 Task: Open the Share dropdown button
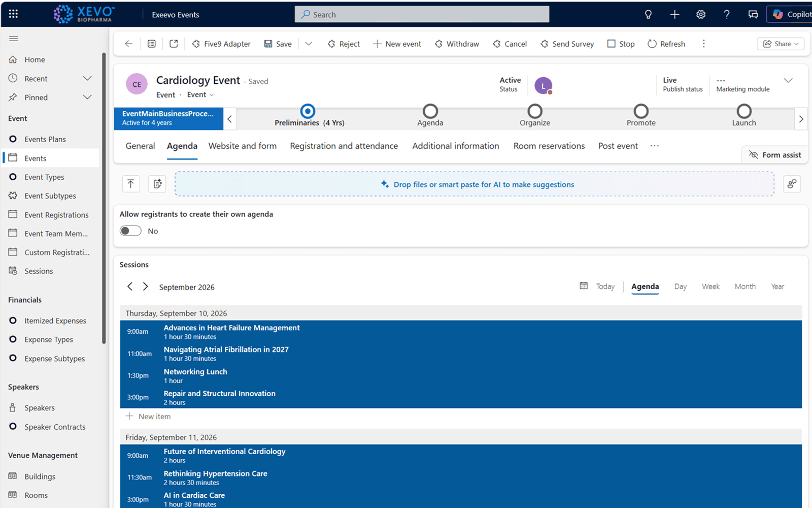tap(781, 44)
